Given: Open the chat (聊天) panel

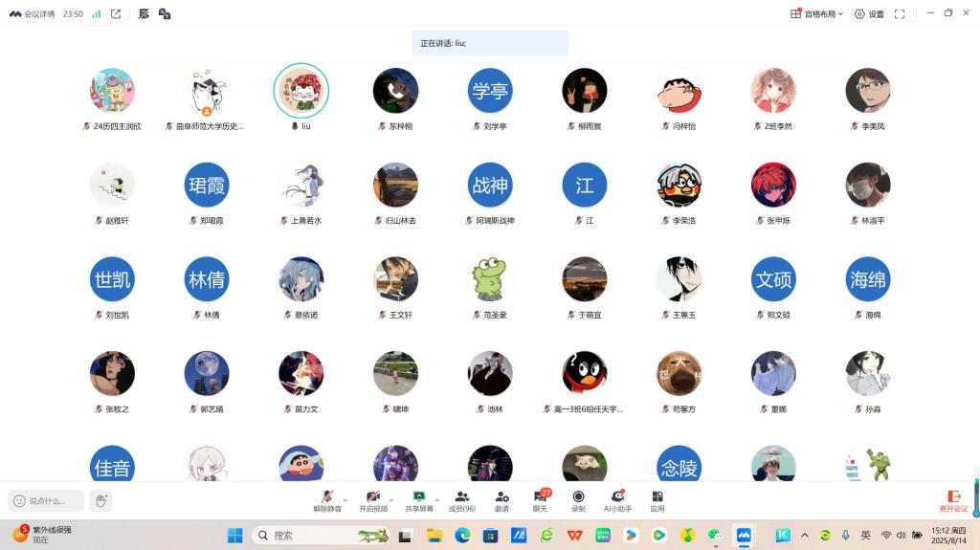Looking at the screenshot, I should [540, 500].
